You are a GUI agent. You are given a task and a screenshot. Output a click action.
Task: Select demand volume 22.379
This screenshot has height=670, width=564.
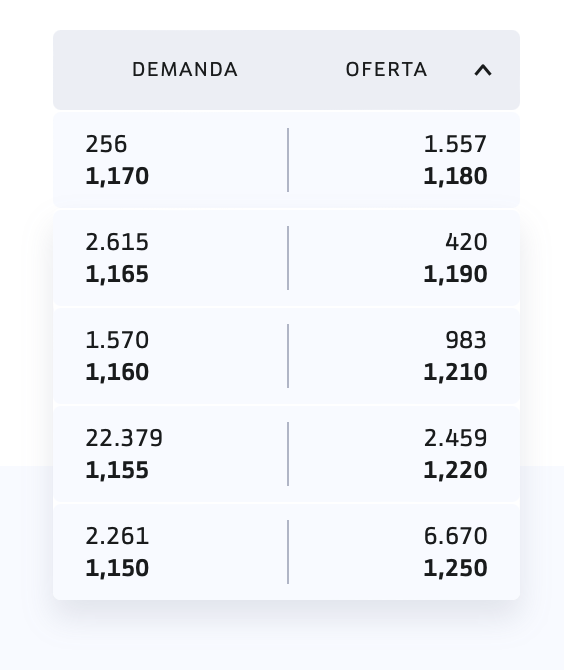click(x=124, y=438)
